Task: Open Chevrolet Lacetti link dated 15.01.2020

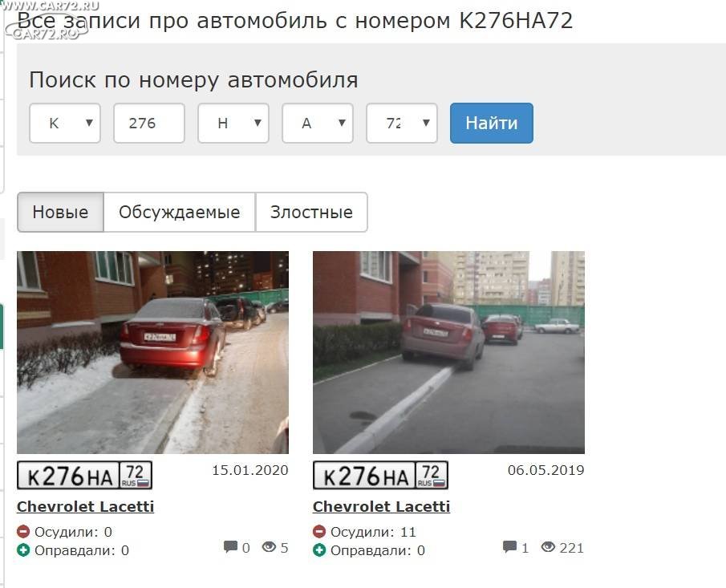Action: coord(86,506)
